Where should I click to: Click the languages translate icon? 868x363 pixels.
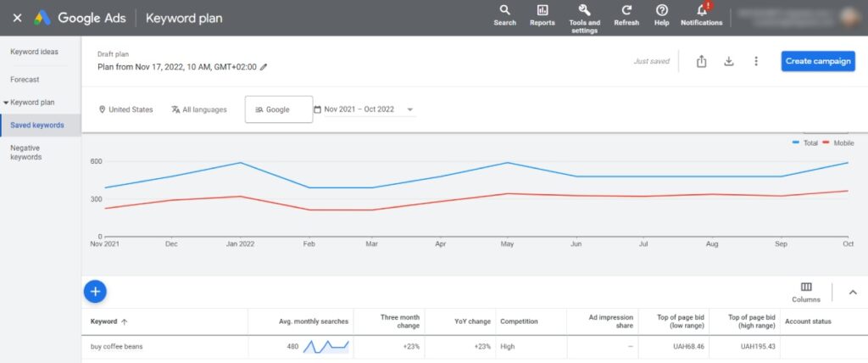pos(175,109)
